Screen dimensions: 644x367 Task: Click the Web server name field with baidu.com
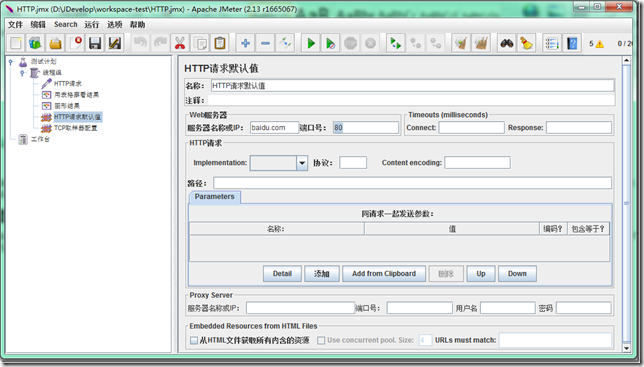[274, 128]
